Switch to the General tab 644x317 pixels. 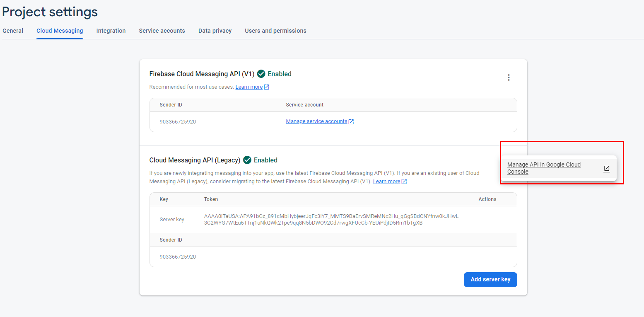click(x=13, y=31)
